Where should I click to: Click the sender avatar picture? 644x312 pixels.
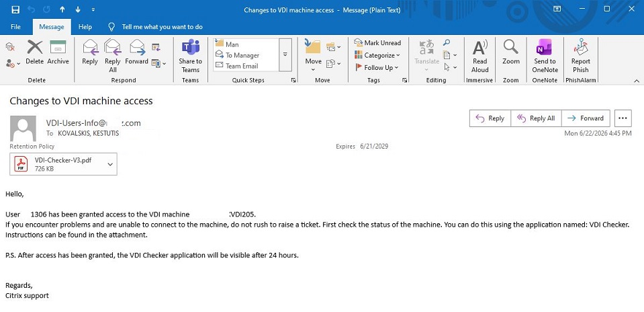(x=24, y=128)
